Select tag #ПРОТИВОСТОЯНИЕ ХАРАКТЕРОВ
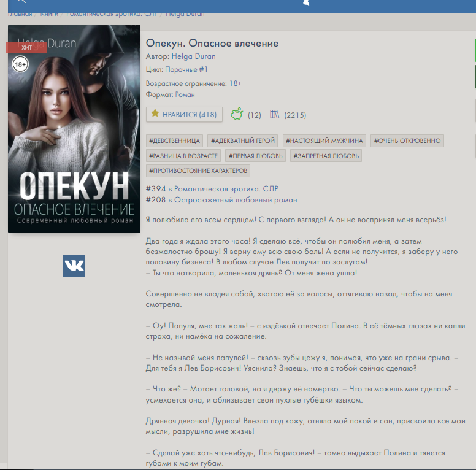This screenshot has width=476, height=470. 198,171
